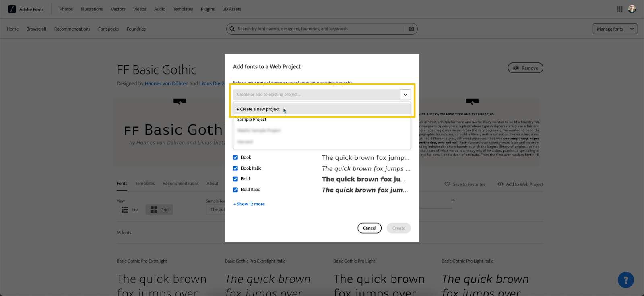Screen dimensions: 644x296
Task: Click the blue help question mark icon
Action: click(625, 280)
